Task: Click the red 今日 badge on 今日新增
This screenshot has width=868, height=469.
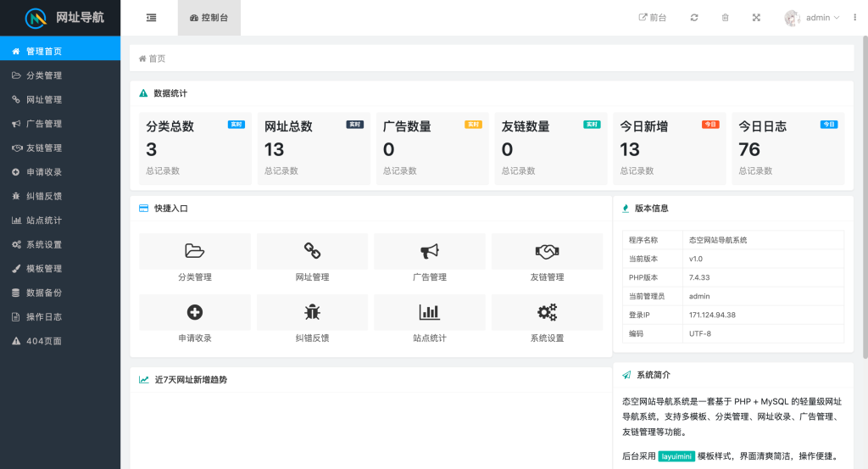Action: point(710,125)
